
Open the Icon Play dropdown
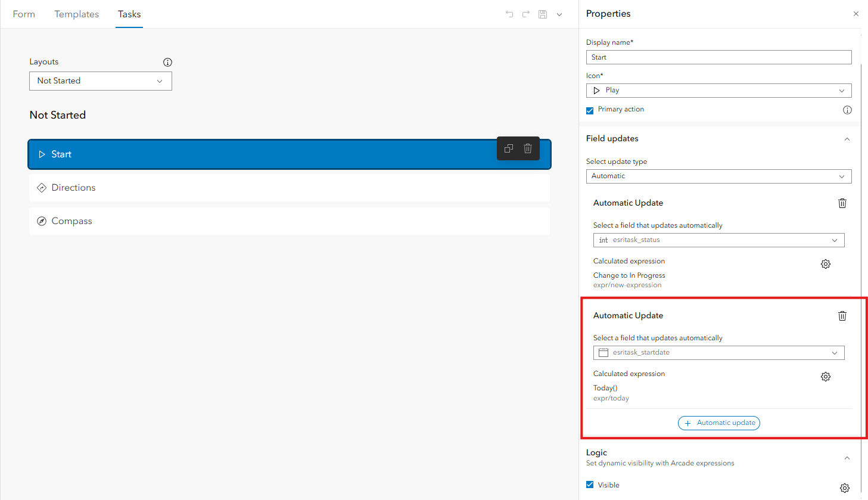tap(719, 91)
